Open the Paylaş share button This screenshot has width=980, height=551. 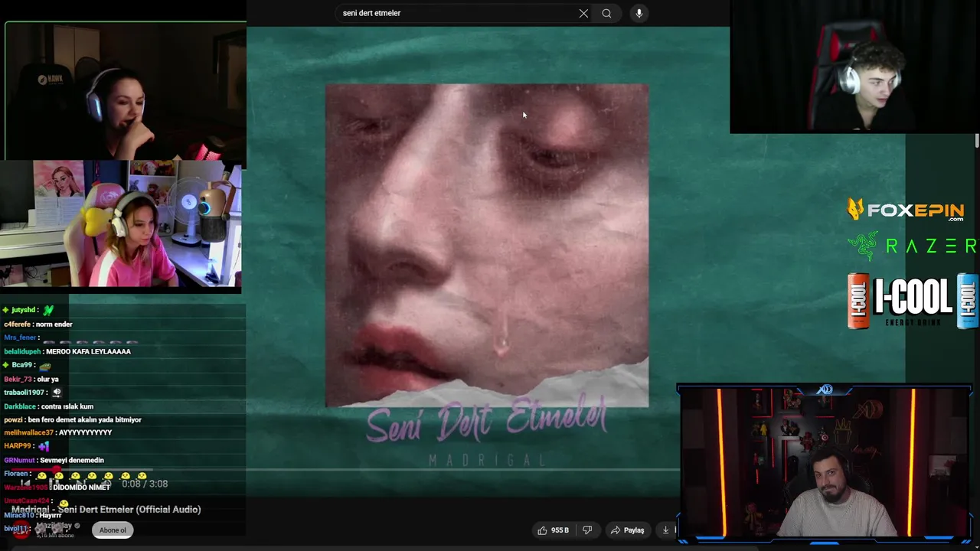point(627,530)
